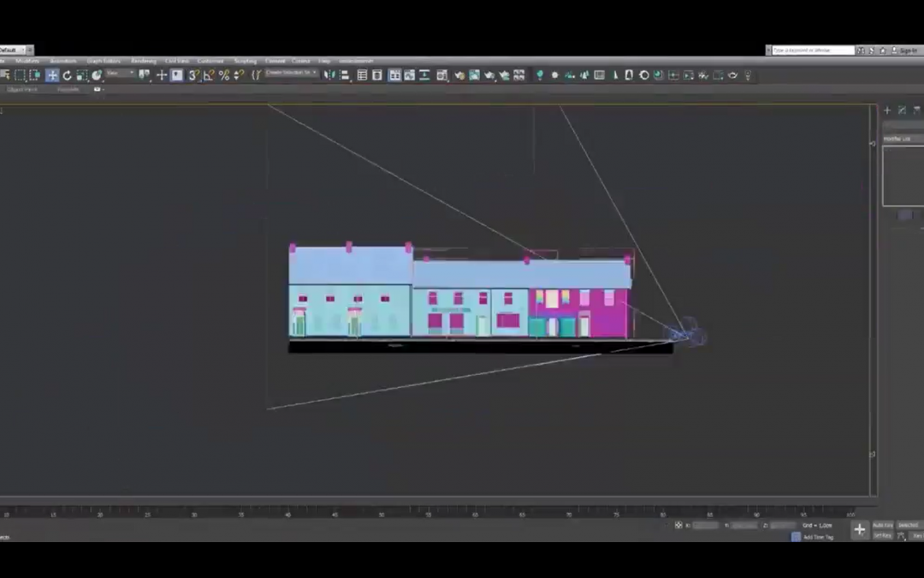Screen dimensions: 924x578
Task: Click the Select and Scale tool
Action: pyautogui.click(x=81, y=75)
